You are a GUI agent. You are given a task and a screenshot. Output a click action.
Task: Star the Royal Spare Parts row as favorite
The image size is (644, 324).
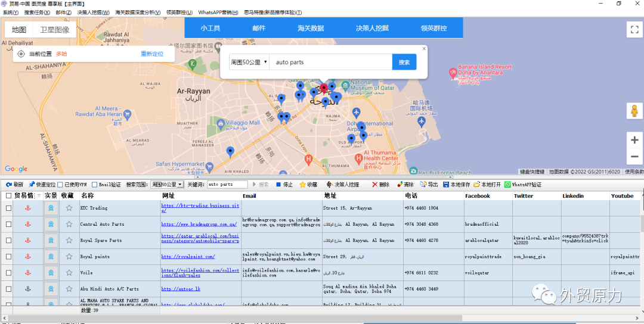click(69, 241)
